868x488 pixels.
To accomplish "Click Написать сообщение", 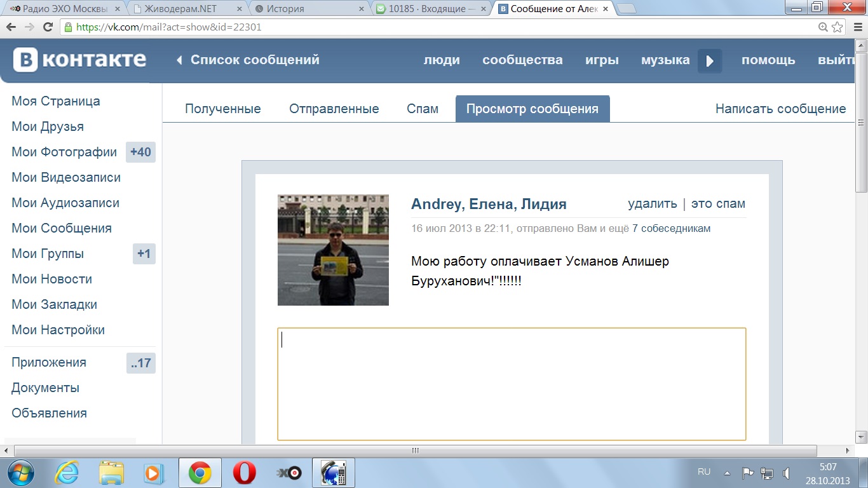I will coord(781,109).
